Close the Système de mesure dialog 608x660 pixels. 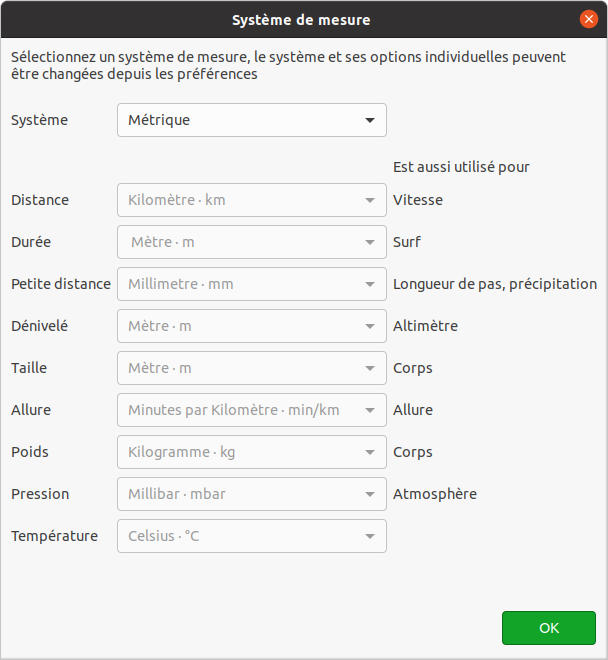589,19
